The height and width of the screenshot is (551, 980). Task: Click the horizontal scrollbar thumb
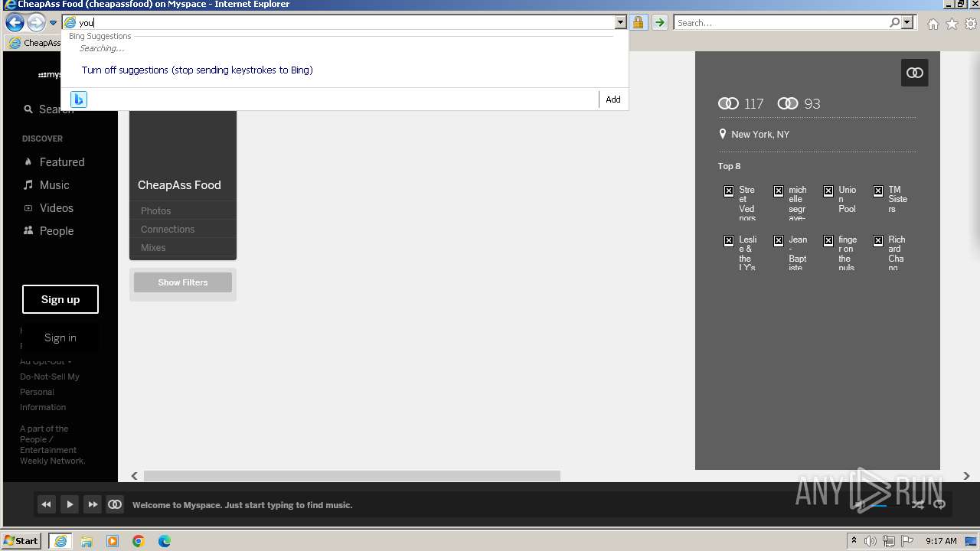[352, 476]
